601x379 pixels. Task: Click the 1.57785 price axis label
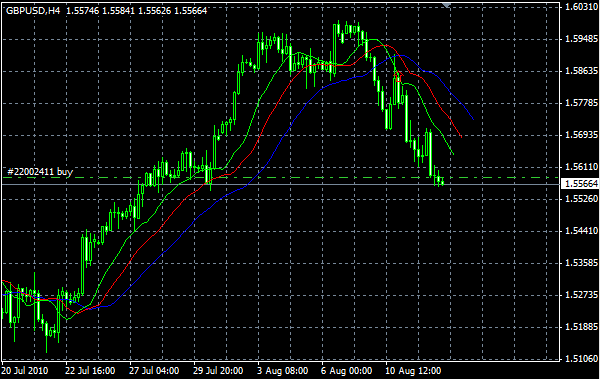581,103
